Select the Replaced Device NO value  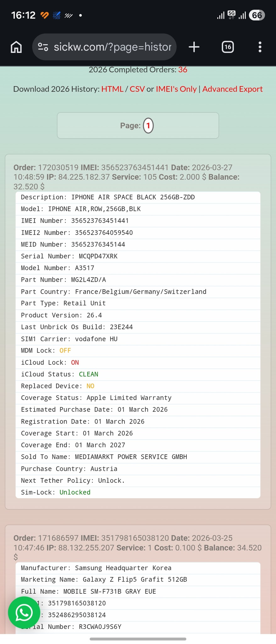[x=90, y=386]
